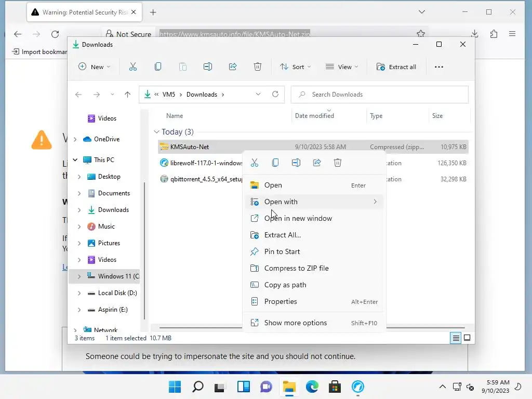Open taskbar Search
Image resolution: width=532 pixels, height=399 pixels.
(x=198, y=387)
